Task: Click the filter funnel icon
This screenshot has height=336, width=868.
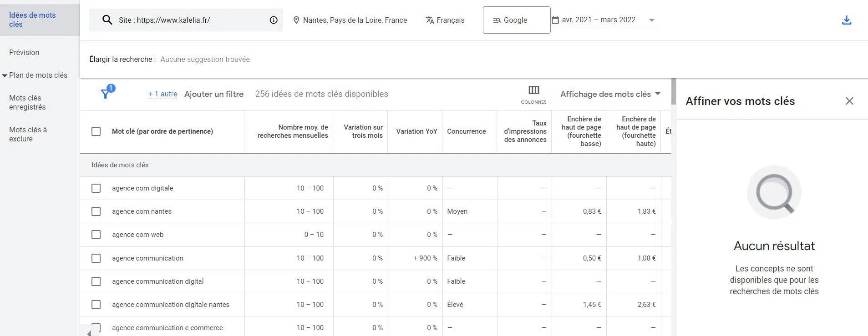Action: (106, 93)
